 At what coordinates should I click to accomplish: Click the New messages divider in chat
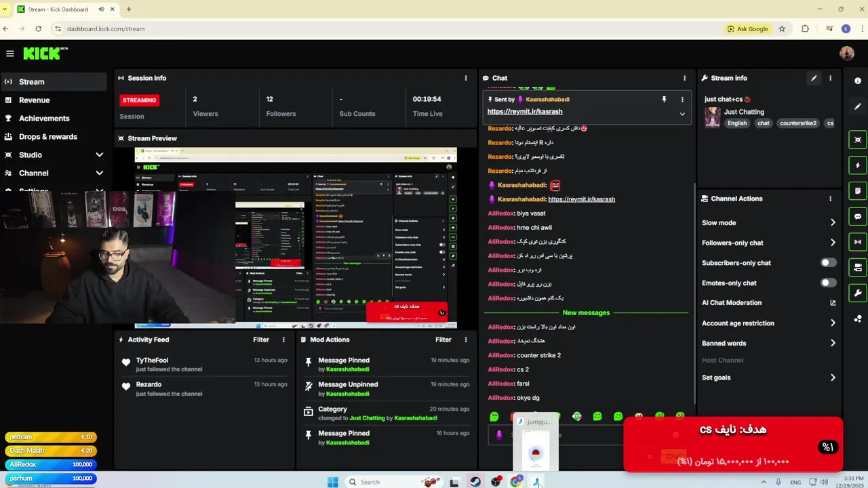coord(586,313)
